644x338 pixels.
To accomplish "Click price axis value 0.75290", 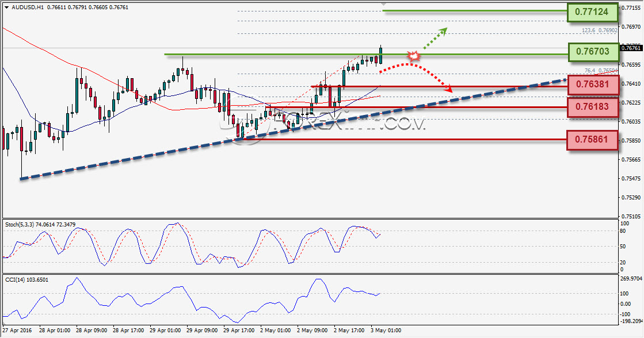I will [631, 198].
